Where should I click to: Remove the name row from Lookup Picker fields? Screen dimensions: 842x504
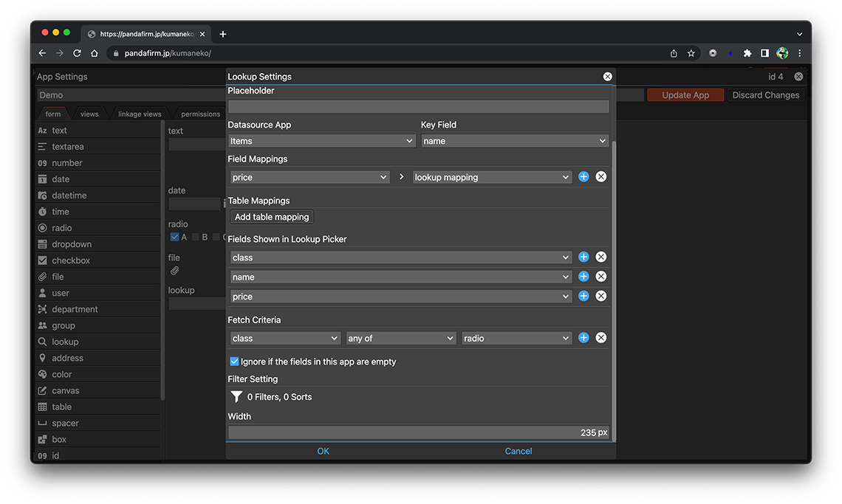[601, 277]
